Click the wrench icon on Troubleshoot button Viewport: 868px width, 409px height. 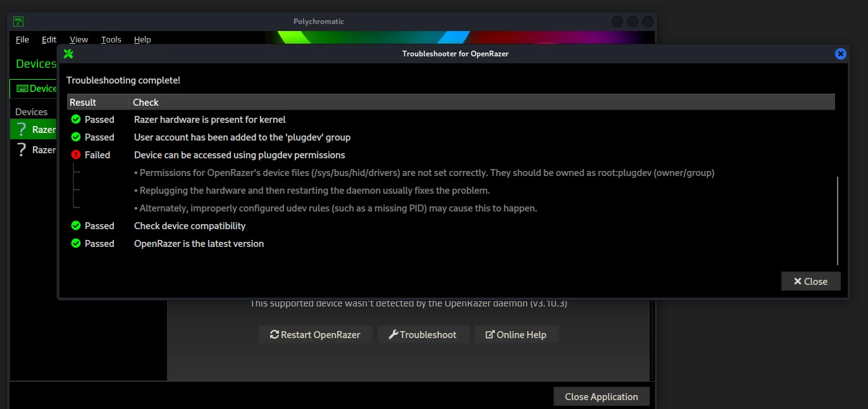pos(393,334)
